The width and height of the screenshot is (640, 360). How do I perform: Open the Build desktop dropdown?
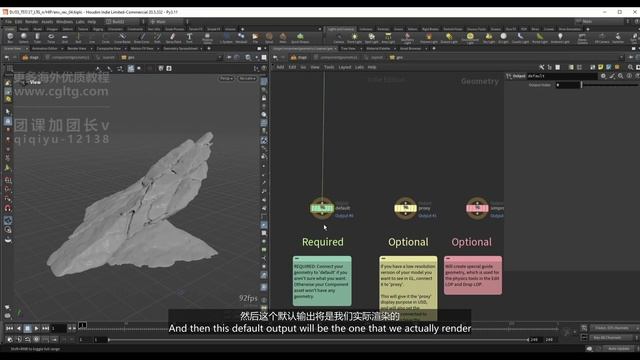[122, 22]
